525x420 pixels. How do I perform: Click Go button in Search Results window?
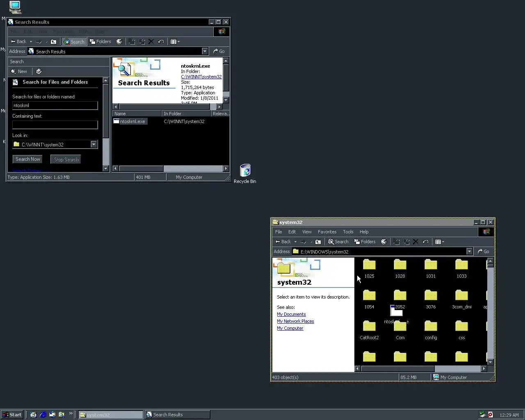tap(219, 51)
